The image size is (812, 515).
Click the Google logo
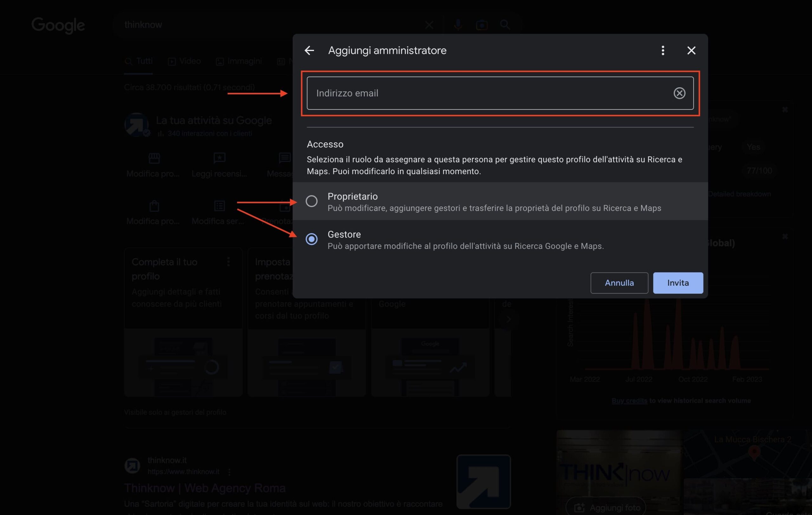(x=58, y=25)
